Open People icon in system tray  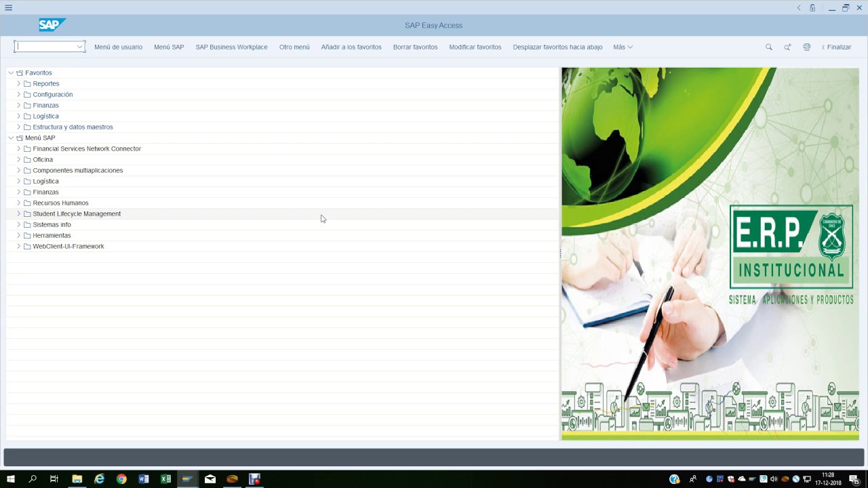(x=693, y=479)
